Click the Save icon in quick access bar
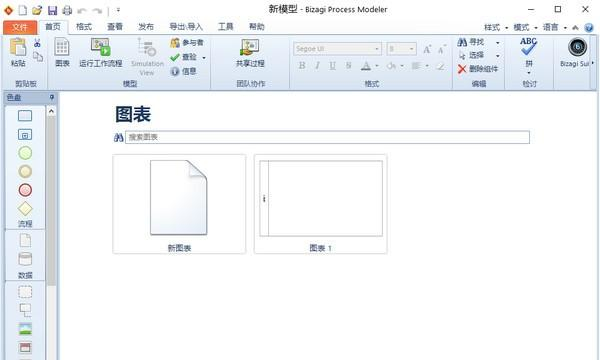600x360 pixels. [52, 10]
